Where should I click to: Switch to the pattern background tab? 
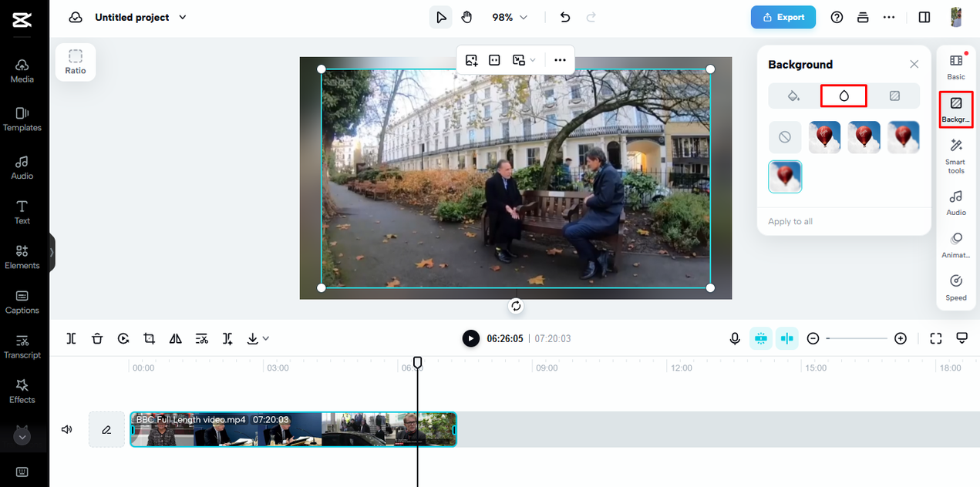(x=894, y=96)
